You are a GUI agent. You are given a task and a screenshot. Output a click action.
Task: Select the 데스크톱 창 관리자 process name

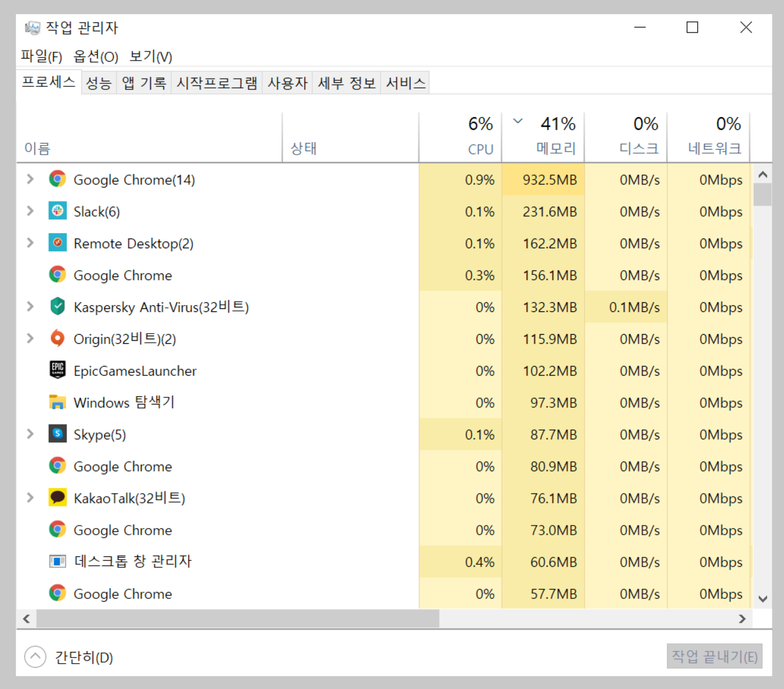click(133, 561)
